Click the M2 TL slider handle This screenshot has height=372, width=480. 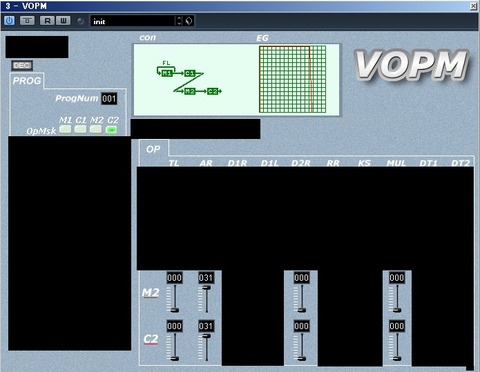click(x=175, y=310)
